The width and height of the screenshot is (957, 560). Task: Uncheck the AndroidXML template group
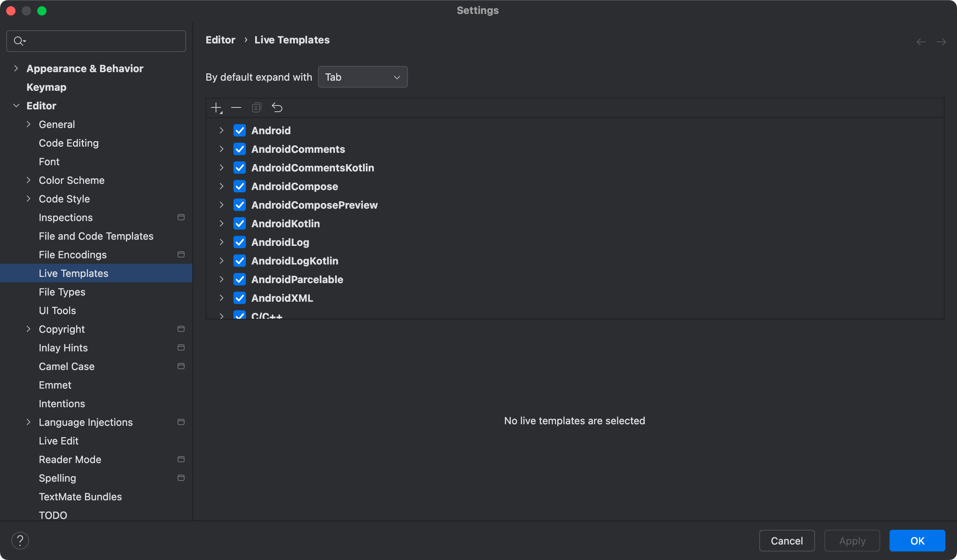pos(240,298)
